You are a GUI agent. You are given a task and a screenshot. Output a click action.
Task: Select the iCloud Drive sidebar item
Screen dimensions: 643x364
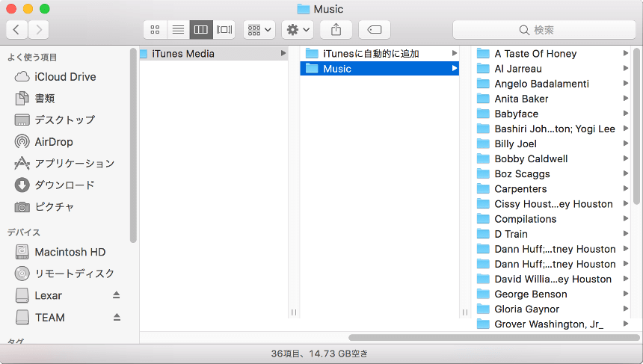[x=64, y=77]
